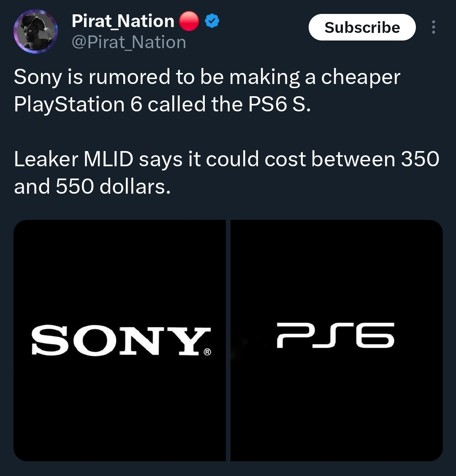Screen dimensions: 456x476
Task: Click "Leaker MLID" in the tweet
Action: pyautogui.click(x=73, y=159)
